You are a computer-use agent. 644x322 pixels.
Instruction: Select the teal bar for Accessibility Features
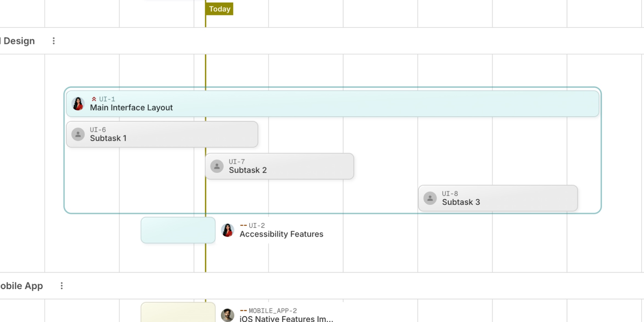click(x=178, y=230)
